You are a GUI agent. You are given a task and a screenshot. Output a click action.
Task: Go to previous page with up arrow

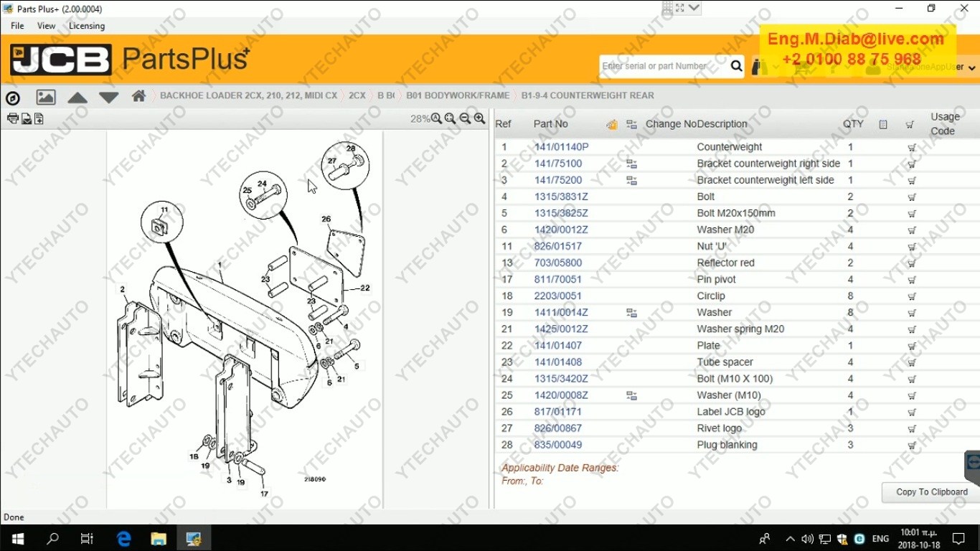coord(77,98)
